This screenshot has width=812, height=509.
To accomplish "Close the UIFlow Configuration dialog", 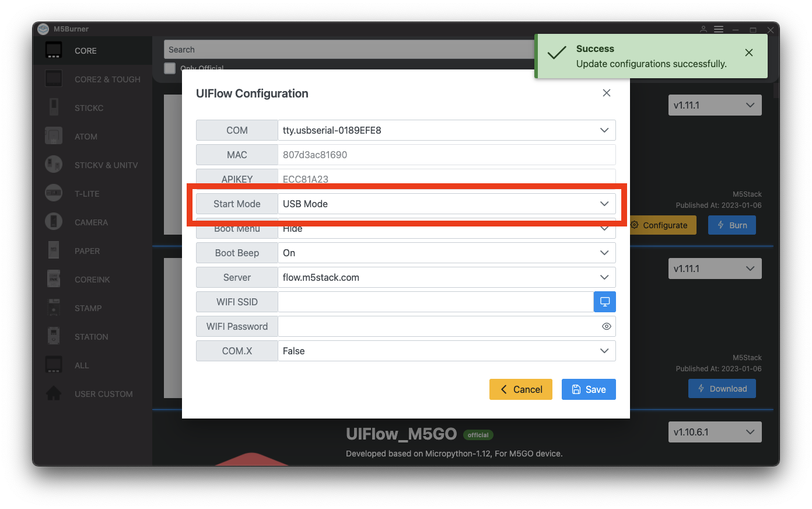I will point(606,93).
